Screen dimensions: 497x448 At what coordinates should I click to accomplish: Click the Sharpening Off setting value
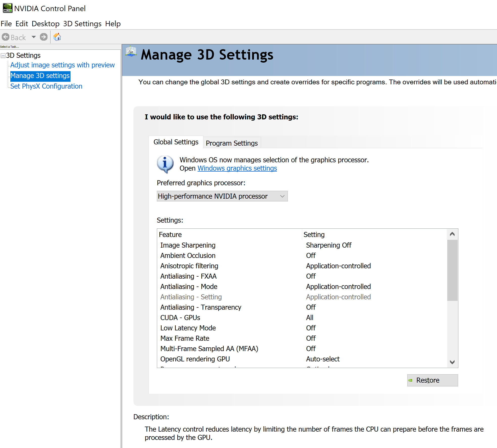click(329, 245)
